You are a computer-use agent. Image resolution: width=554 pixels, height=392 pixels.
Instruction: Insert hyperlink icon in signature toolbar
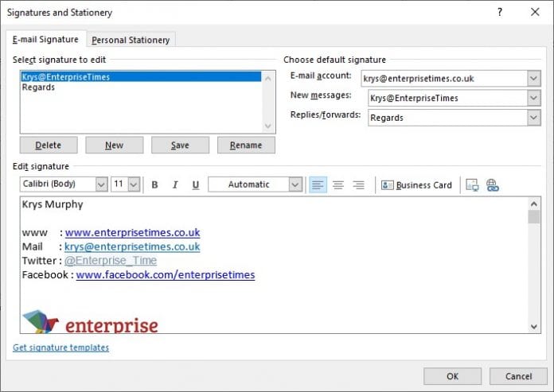click(493, 185)
